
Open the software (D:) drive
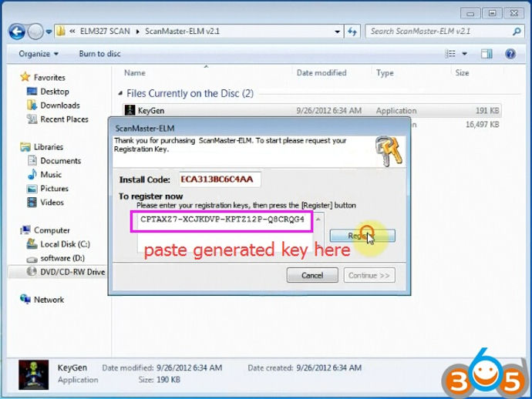62,258
